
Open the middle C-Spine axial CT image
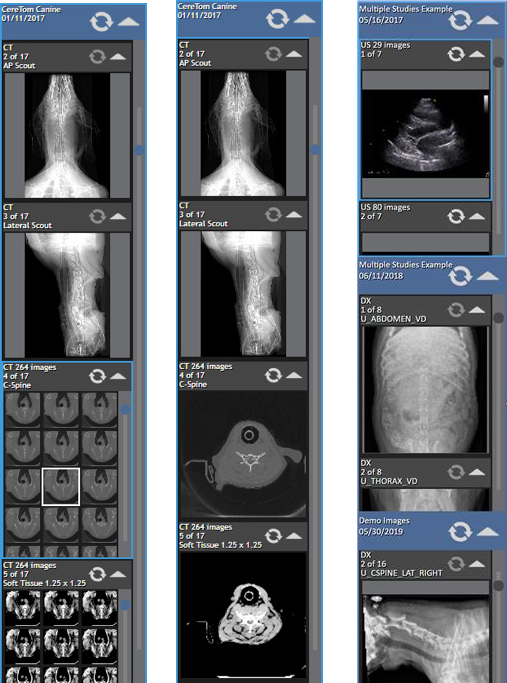pos(243,455)
